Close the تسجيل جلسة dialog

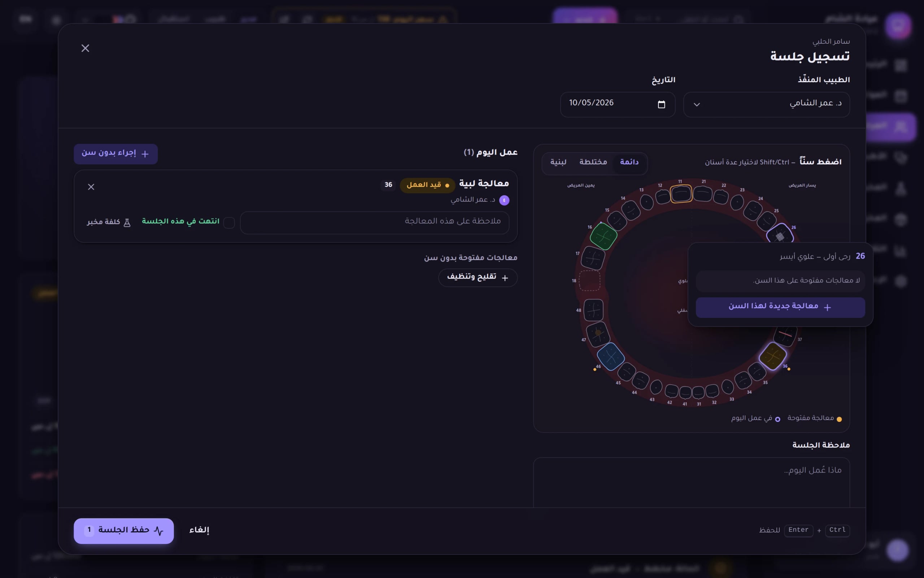pos(85,48)
